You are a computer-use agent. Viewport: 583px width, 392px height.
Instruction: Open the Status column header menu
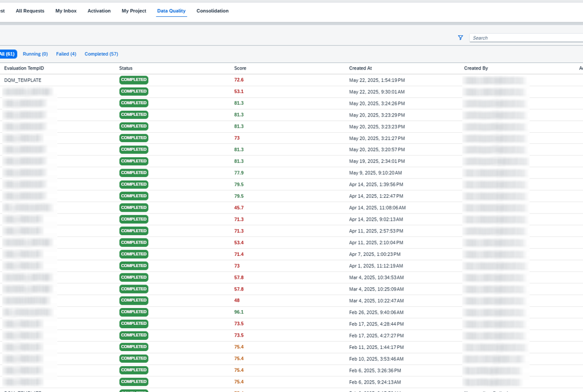tap(126, 68)
